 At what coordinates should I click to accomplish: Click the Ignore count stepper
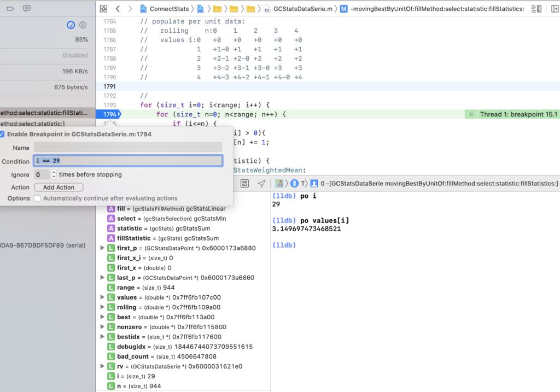[54, 174]
